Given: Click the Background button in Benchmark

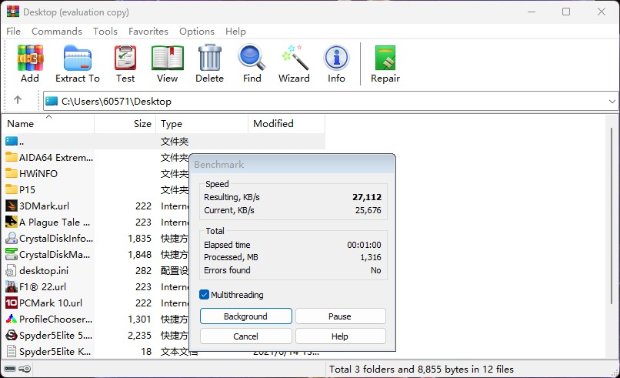Looking at the screenshot, I should point(246,316).
